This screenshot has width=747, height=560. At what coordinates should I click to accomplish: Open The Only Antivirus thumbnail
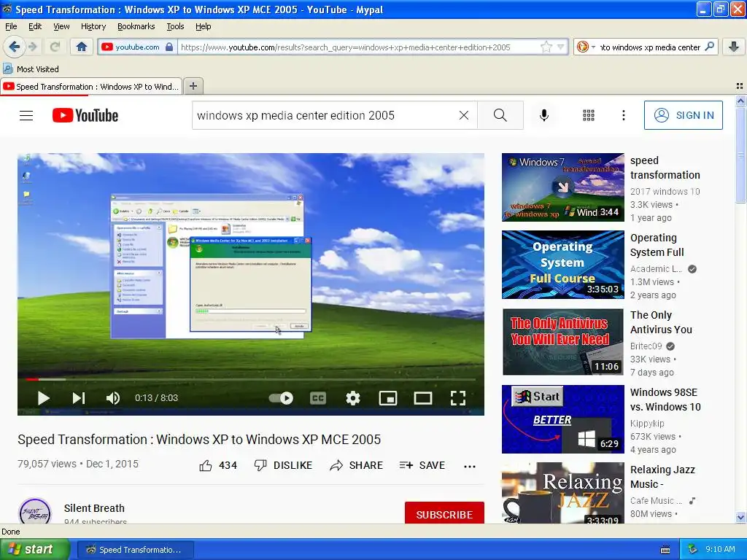tap(562, 342)
